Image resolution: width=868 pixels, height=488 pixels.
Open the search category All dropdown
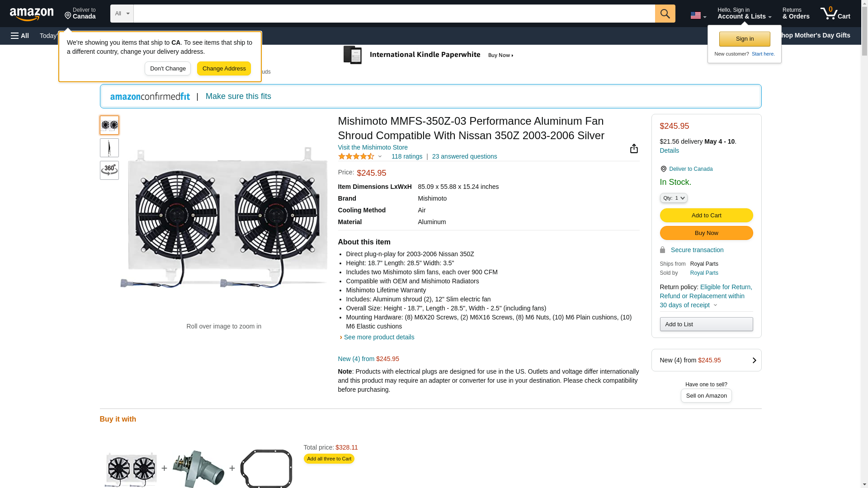pos(122,14)
